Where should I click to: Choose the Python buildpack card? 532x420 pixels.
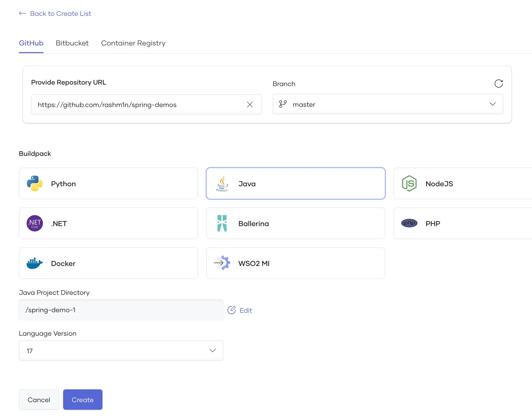click(108, 183)
